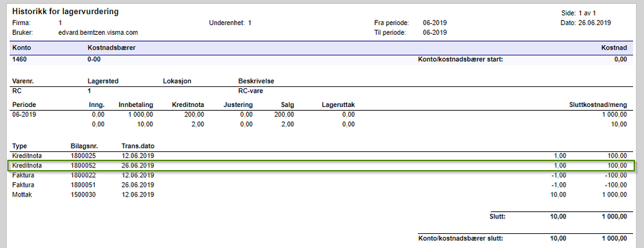Click the Beskrivelse value RC-vare

(x=251, y=91)
